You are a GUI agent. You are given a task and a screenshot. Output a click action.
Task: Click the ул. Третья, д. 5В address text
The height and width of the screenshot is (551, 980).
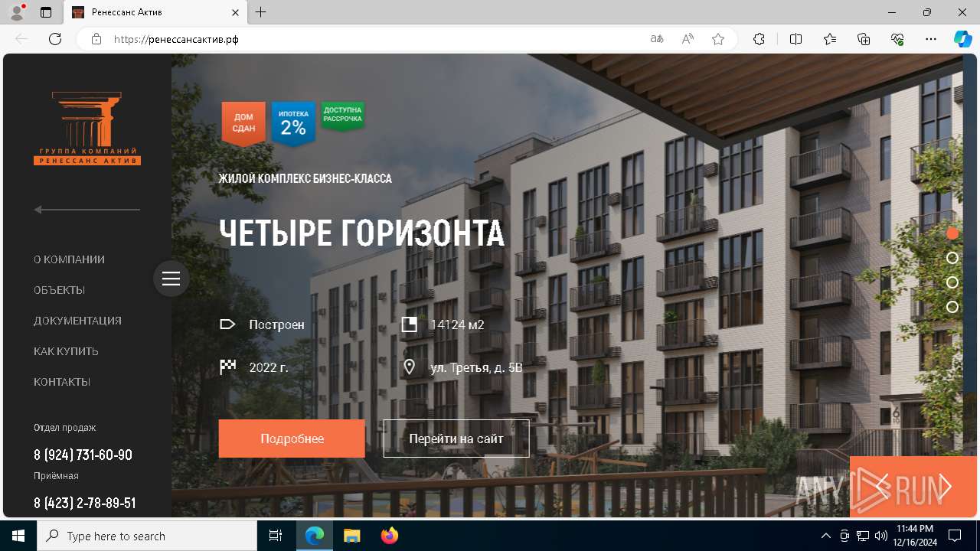pos(476,367)
